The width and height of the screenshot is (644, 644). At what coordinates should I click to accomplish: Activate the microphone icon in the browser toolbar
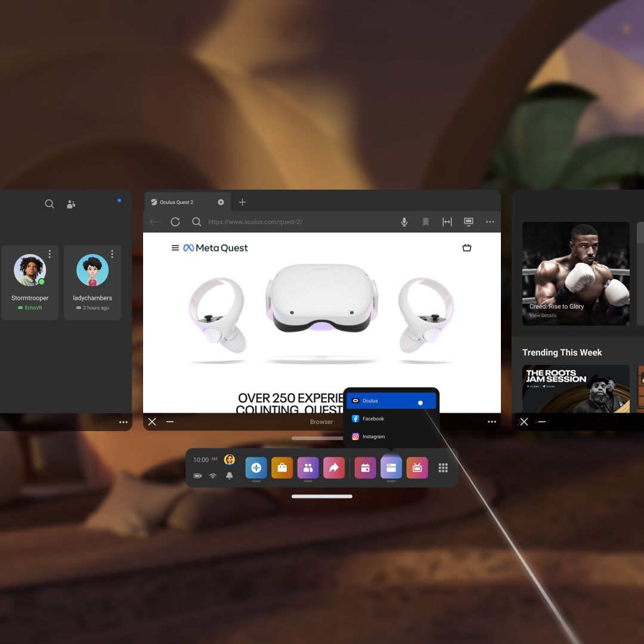pos(404,222)
